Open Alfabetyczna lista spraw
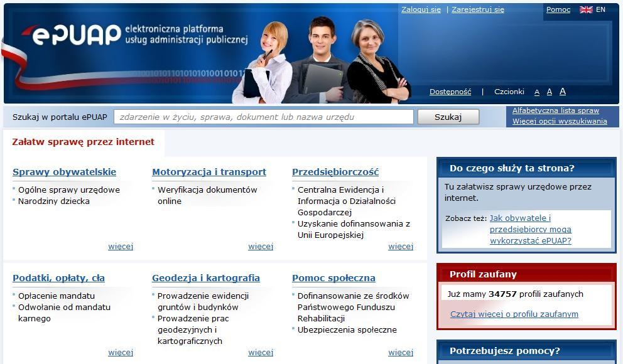Viewport: 623px width, 364px height. click(555, 110)
